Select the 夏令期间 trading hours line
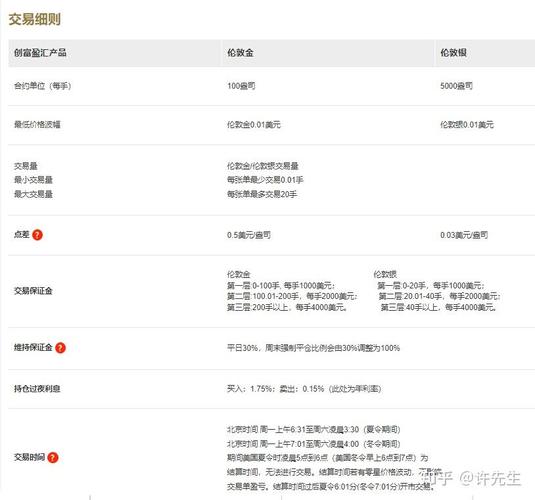The width and height of the screenshot is (535, 500). coord(314,429)
